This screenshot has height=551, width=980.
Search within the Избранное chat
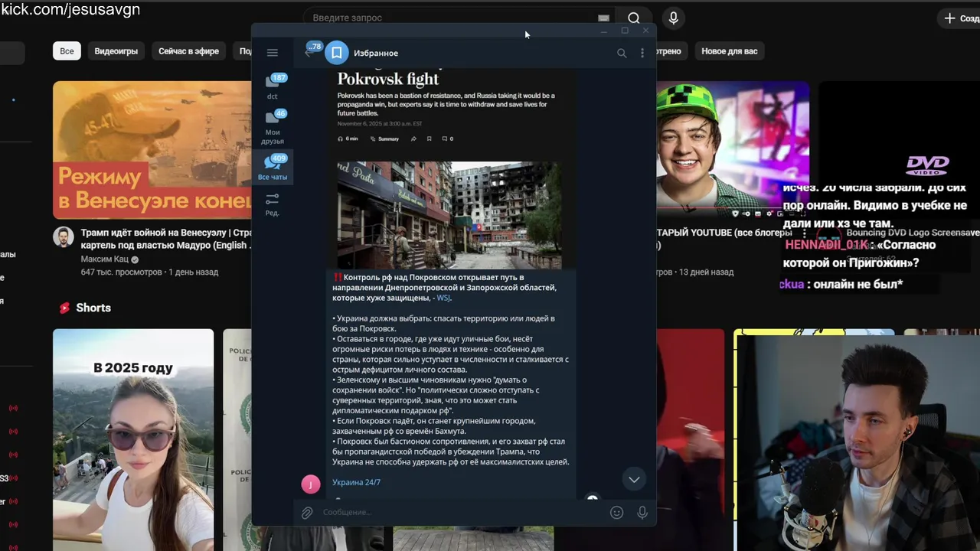[622, 53]
